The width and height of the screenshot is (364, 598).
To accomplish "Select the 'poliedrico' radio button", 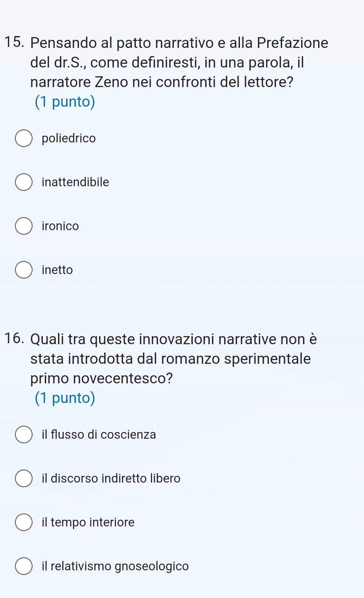I will point(24,138).
